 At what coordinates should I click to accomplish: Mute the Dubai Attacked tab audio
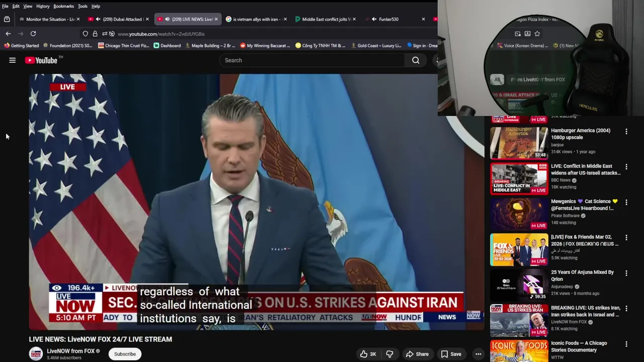click(98, 19)
